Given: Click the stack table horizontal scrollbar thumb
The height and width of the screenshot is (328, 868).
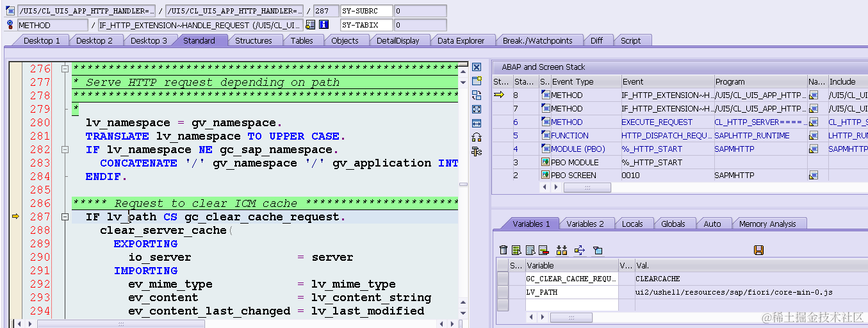Looking at the screenshot, I should (586, 188).
